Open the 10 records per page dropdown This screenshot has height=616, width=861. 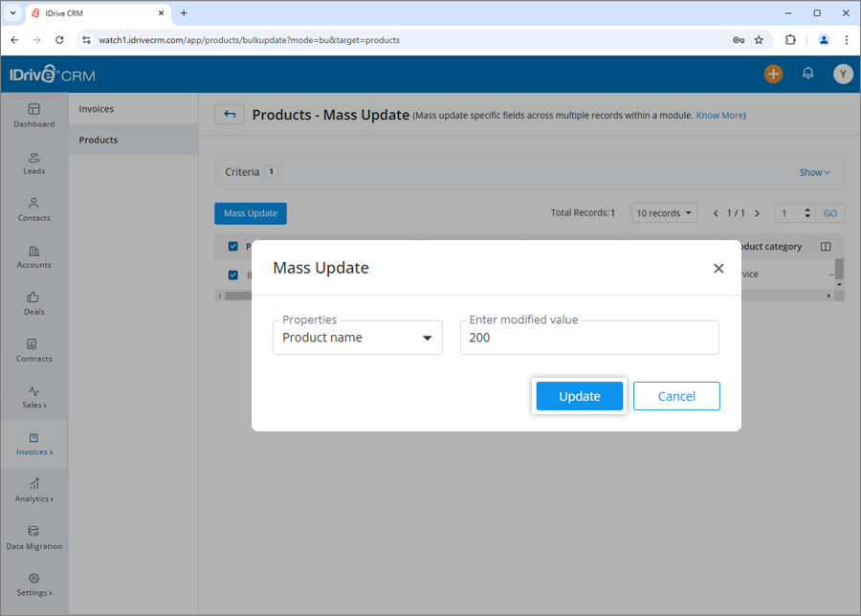tap(664, 212)
